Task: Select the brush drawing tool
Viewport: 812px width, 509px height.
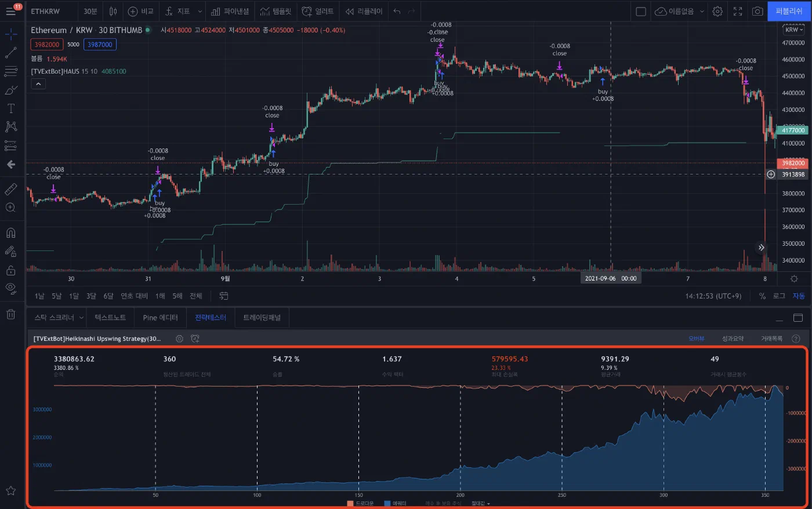Action: (10, 90)
